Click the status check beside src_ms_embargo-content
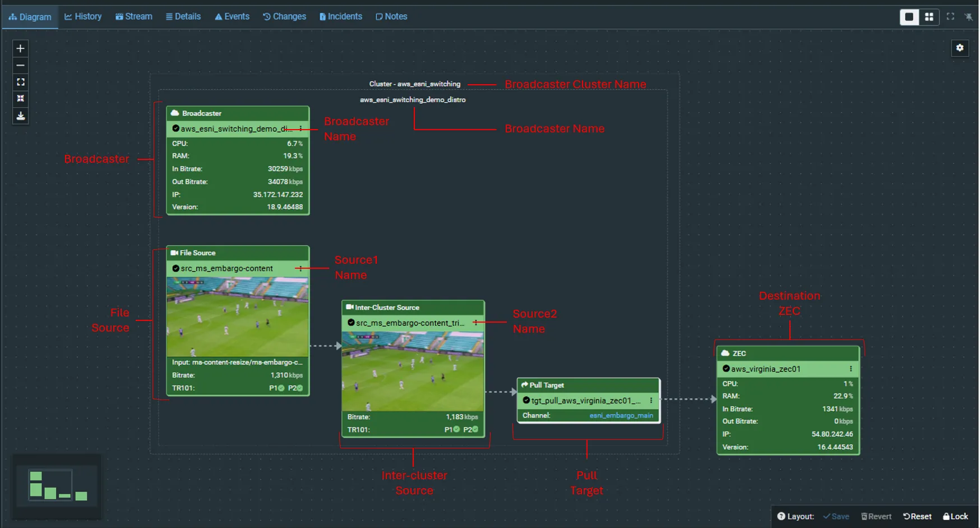 tap(175, 268)
